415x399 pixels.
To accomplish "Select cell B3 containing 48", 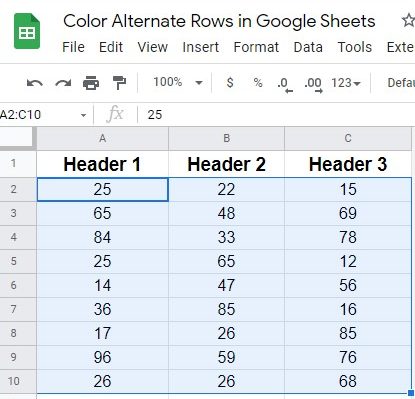I will (x=227, y=213).
